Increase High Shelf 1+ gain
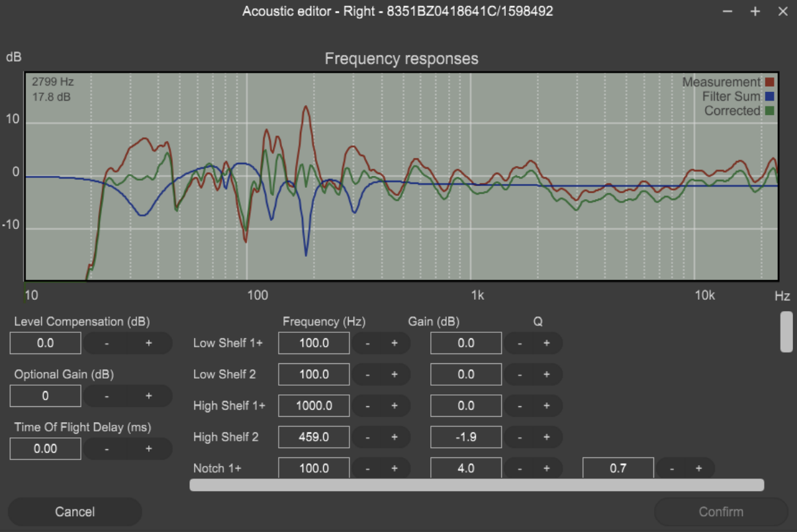This screenshot has width=797, height=532. pos(547,406)
